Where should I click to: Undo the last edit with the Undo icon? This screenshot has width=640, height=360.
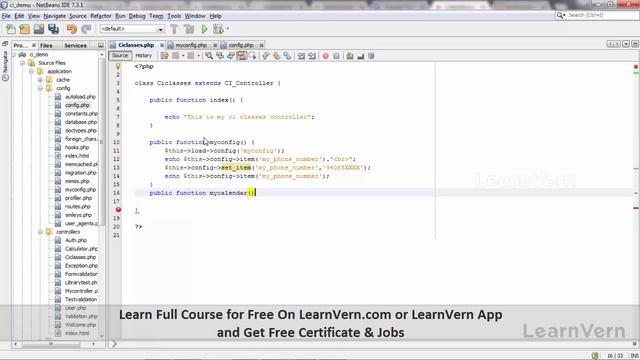[x=72, y=29]
